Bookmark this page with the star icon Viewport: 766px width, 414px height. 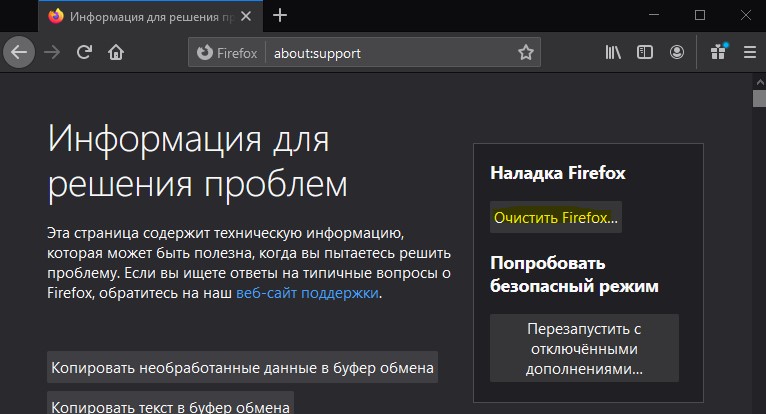pyautogui.click(x=526, y=52)
